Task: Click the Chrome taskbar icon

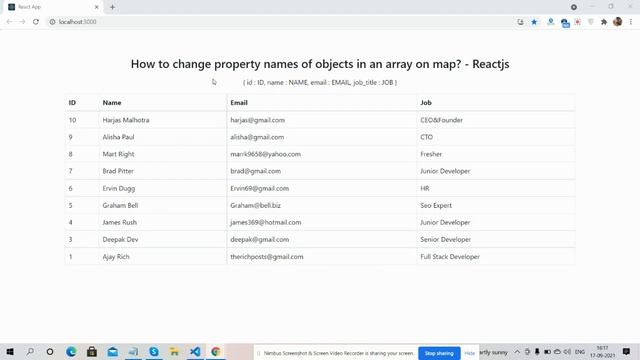Action: 216,351
